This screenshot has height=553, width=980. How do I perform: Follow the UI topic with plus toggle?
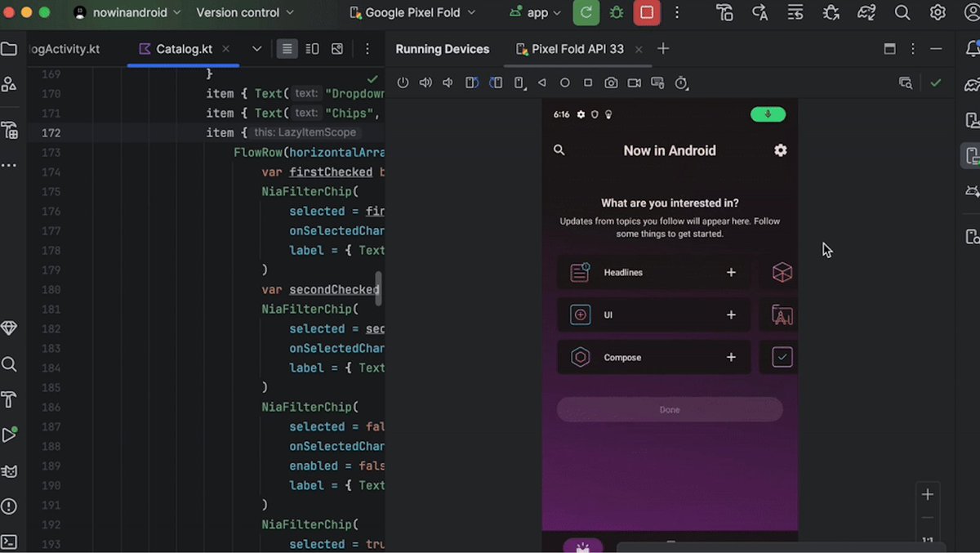tap(731, 314)
